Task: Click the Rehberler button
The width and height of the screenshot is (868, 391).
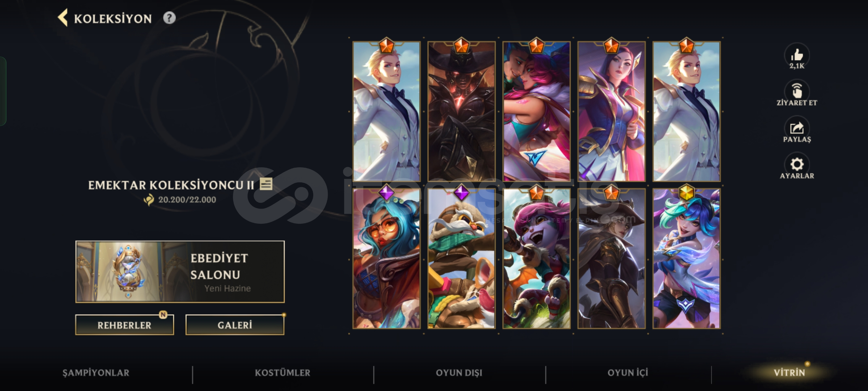Action: pyautogui.click(x=124, y=325)
